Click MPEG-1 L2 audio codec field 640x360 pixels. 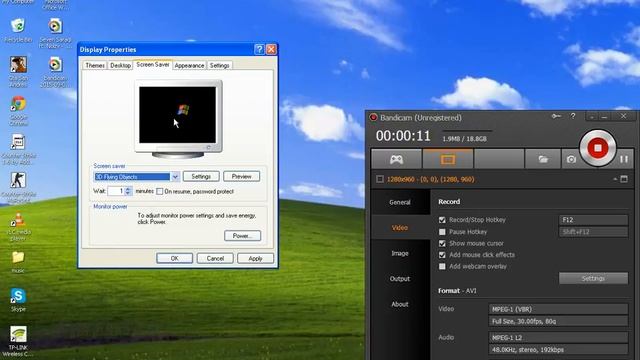(x=558, y=338)
